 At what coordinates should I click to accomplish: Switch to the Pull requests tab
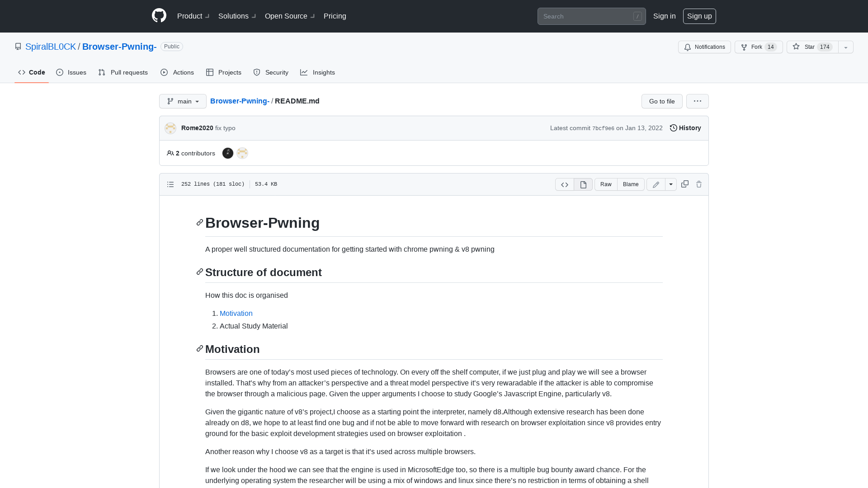tap(123, 72)
